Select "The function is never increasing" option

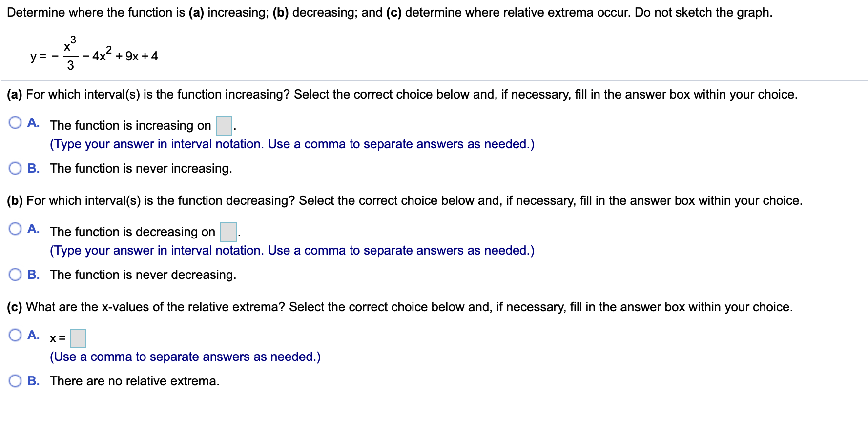(x=15, y=168)
